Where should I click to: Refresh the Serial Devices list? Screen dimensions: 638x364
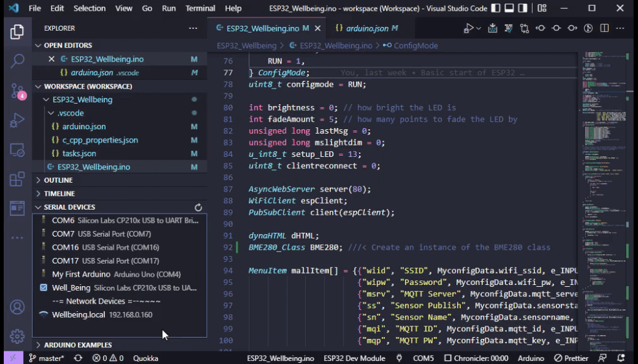pos(198,208)
